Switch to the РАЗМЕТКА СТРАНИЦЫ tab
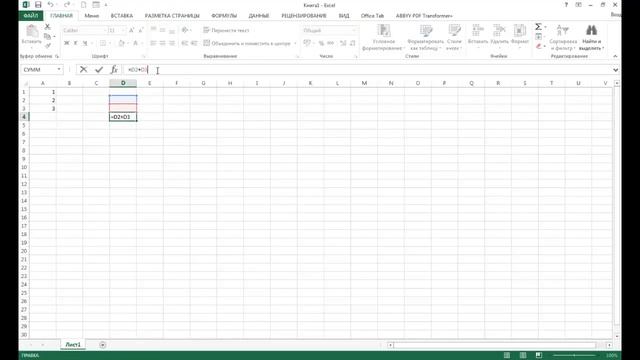Screen dimensions: 640x360 pyautogui.click(x=172, y=16)
